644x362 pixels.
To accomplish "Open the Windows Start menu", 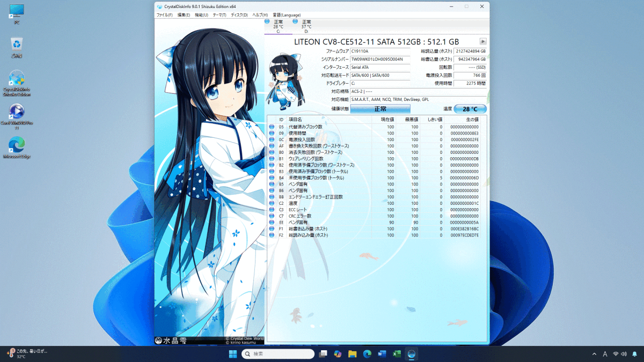I will pyautogui.click(x=233, y=354).
